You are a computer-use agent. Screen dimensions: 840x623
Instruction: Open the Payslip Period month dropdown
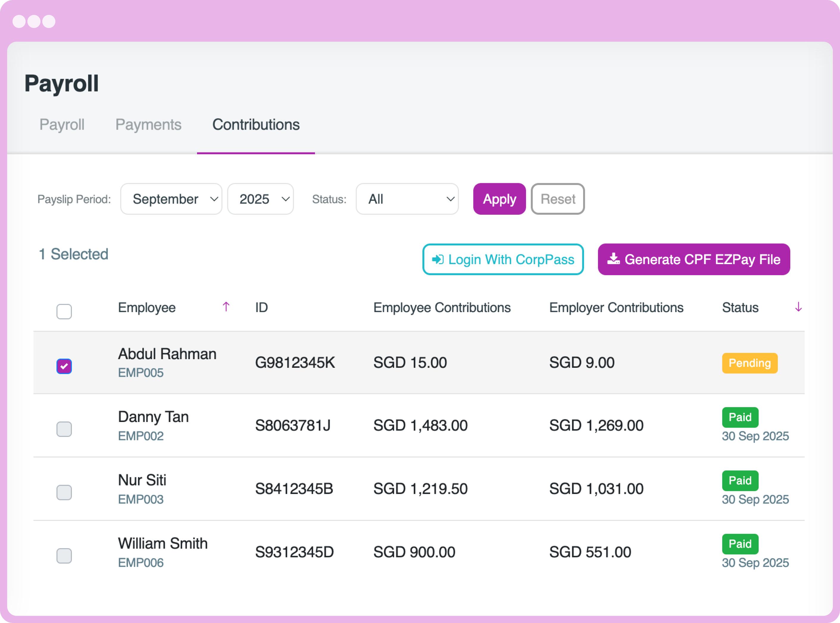pyautogui.click(x=171, y=199)
